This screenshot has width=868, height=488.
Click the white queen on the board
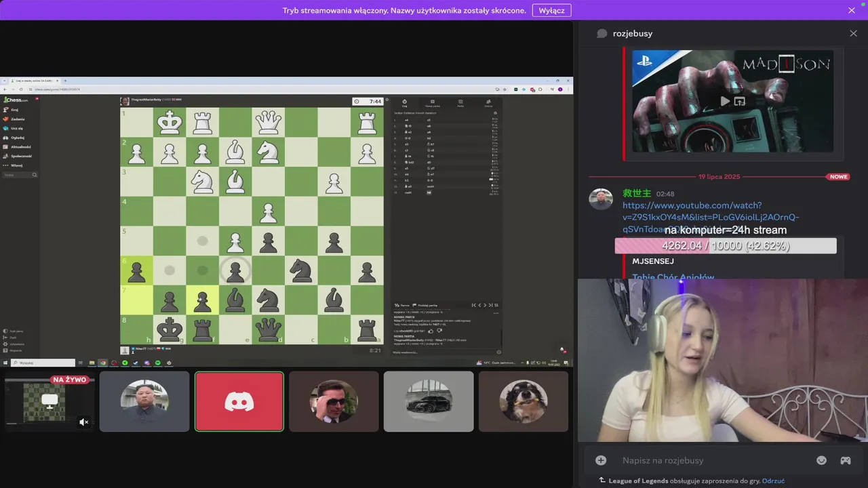point(269,123)
